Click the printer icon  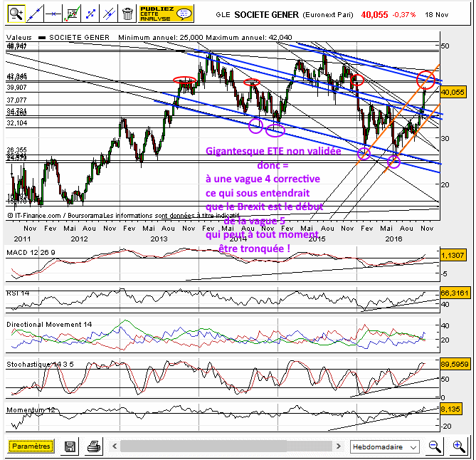click(x=94, y=446)
